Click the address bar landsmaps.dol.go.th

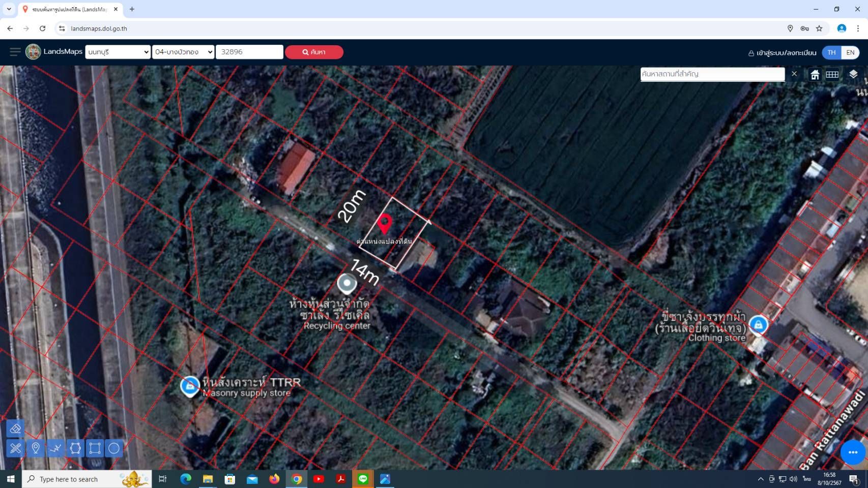coord(99,28)
